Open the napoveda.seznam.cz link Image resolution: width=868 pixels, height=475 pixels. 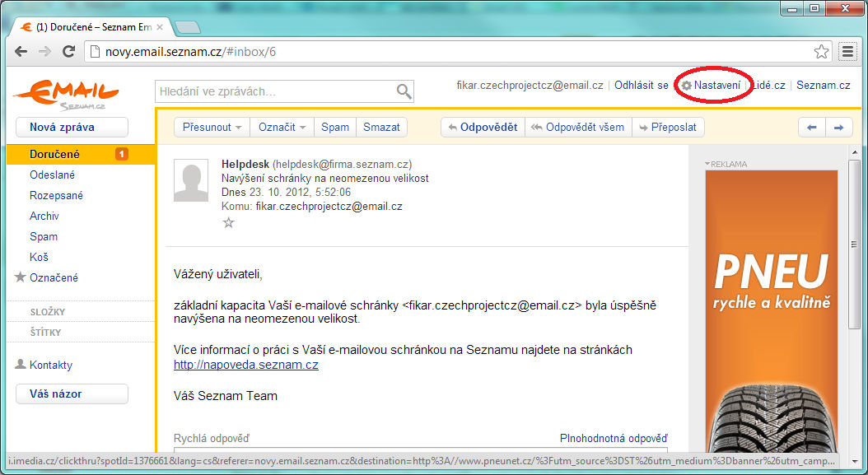click(x=245, y=365)
